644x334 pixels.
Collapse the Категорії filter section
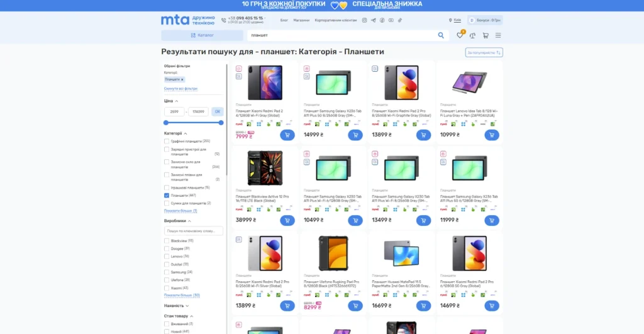pyautogui.click(x=175, y=133)
